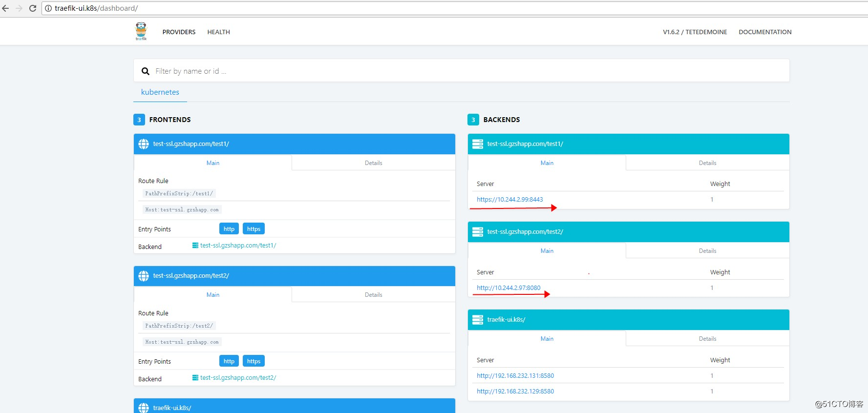Switch to Main tab of test2 backend
The width and height of the screenshot is (868, 413).
547,251
